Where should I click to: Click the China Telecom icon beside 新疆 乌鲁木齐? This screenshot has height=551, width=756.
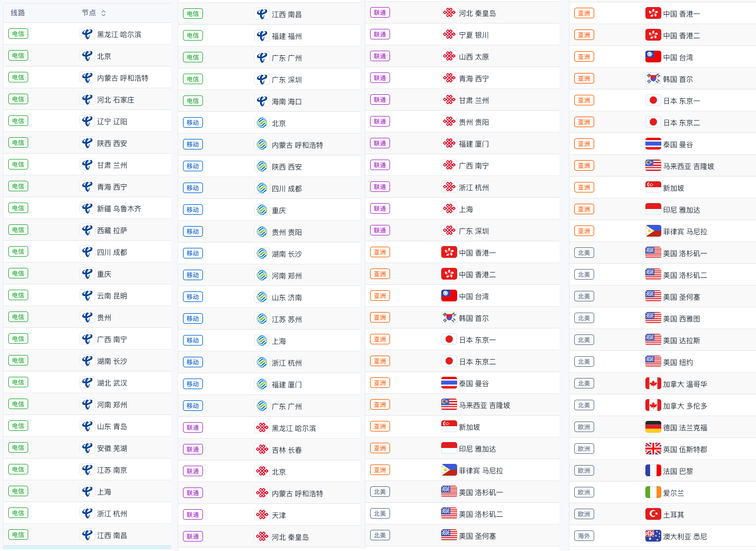tap(87, 208)
